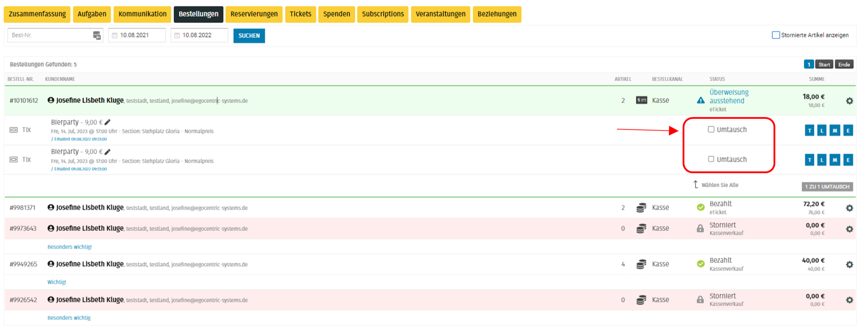
Task: Open the Zusammenfassung tab
Action: point(37,14)
